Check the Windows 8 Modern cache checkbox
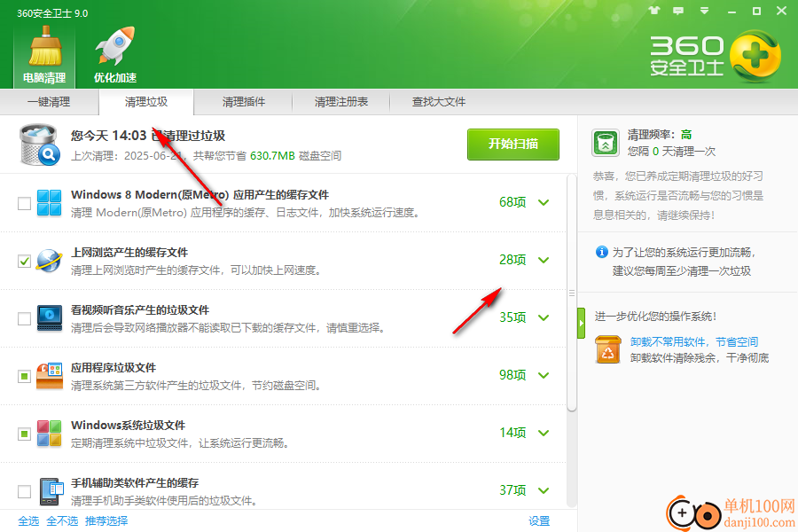The height and width of the screenshot is (532, 798). [24, 204]
